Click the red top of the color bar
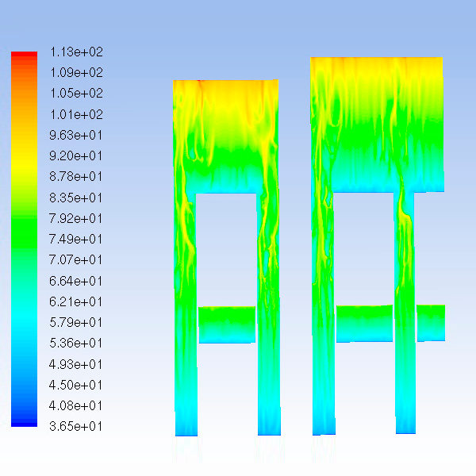476x476 pixels. 24,54
